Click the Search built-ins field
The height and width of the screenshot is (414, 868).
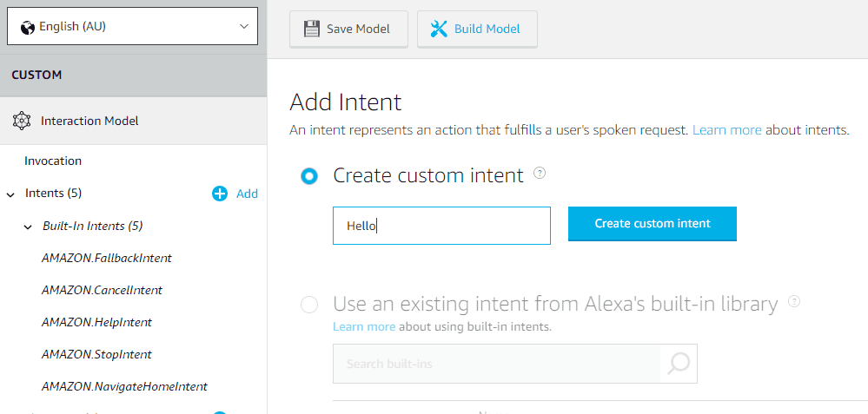[x=496, y=364]
